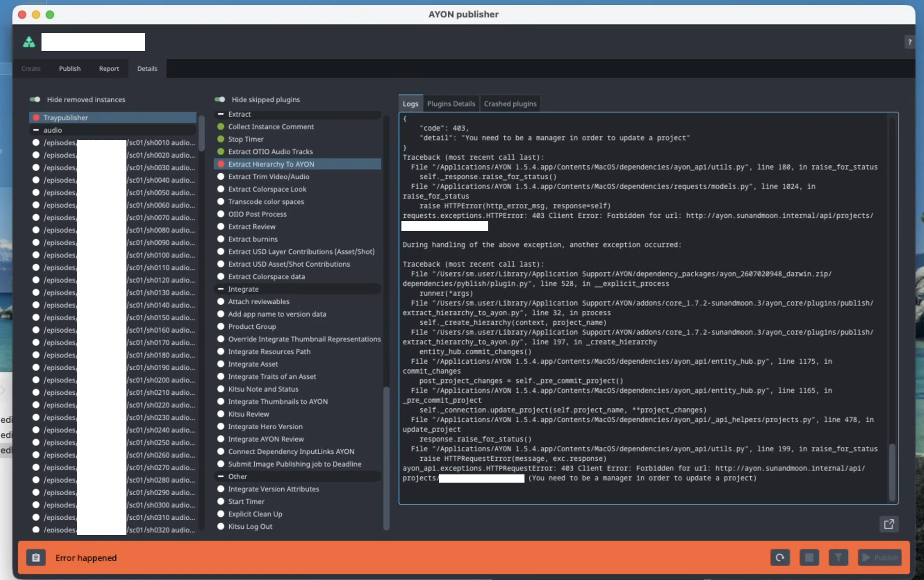This screenshot has height=580, width=924.
Task: Open the help question mark button
Action: pos(910,42)
